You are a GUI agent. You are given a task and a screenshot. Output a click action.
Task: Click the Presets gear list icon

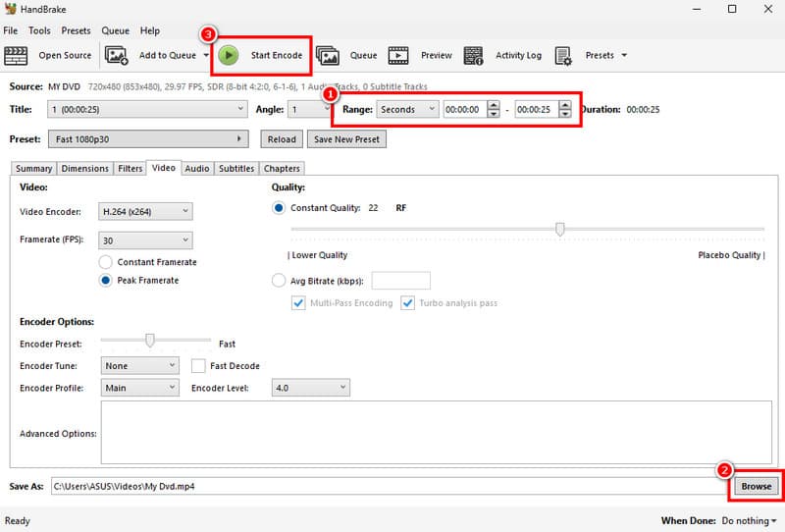point(564,55)
